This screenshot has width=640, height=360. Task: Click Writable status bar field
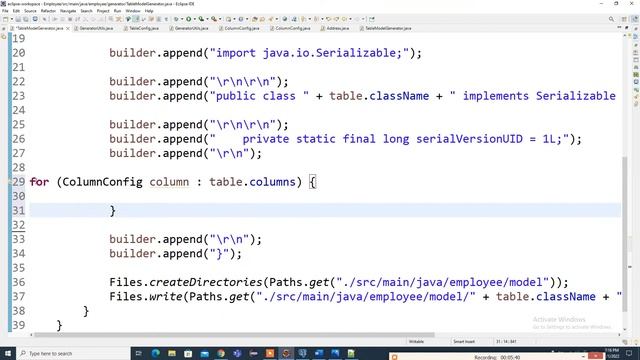(x=416, y=342)
